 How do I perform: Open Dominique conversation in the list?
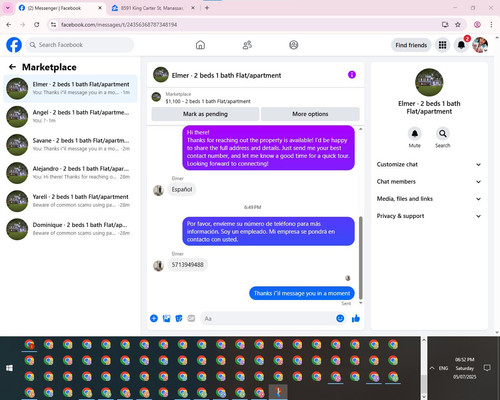pos(70,229)
